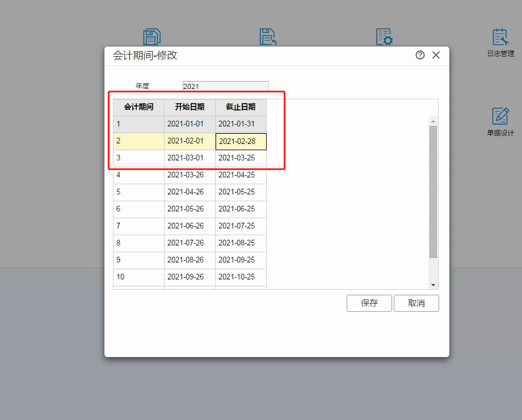
Task: Click the 取消 button
Action: [416, 303]
